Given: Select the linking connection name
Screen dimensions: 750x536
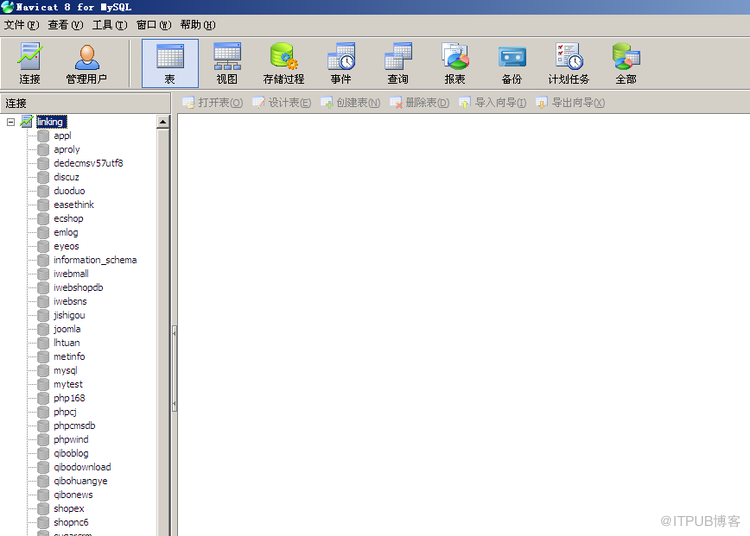Looking at the screenshot, I should pyautogui.click(x=51, y=122).
